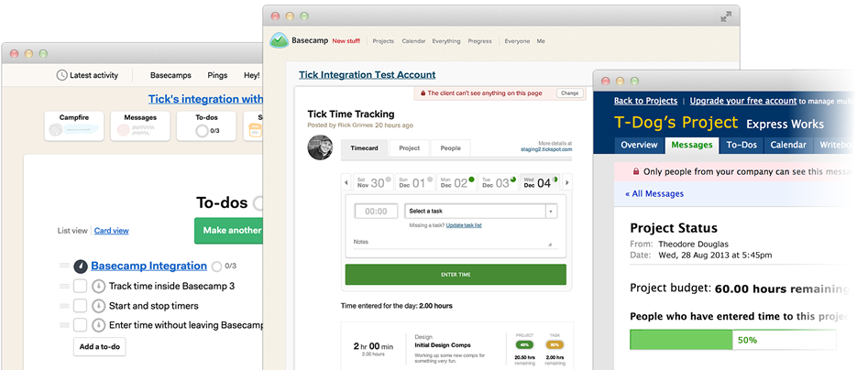
Task: Click lock icon in Only people from your company notice
Action: tap(636, 172)
